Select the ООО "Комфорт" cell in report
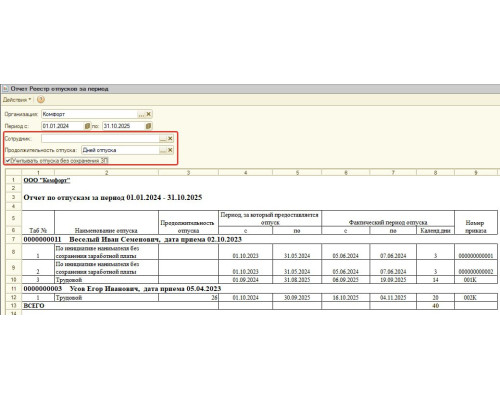500x400 pixels. point(47,180)
